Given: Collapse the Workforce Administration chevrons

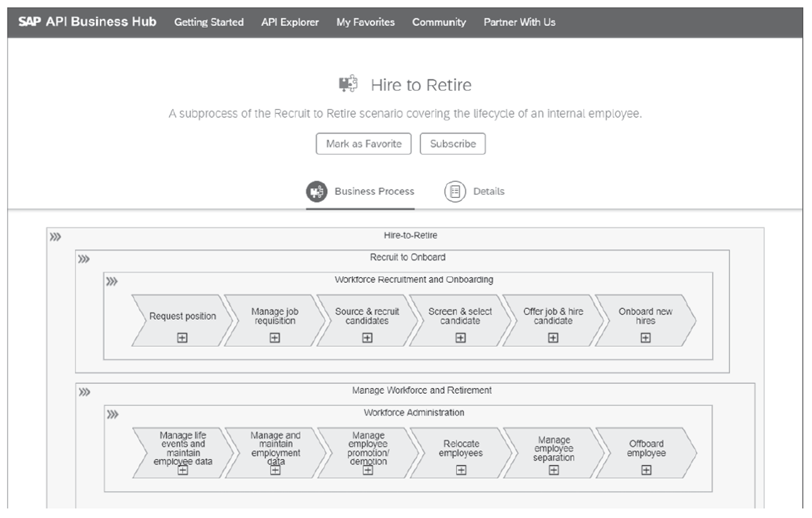Looking at the screenshot, I should [113, 414].
